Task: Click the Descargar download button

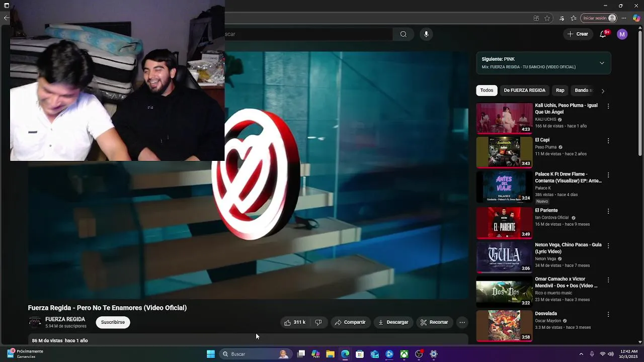Action: pyautogui.click(x=393, y=322)
